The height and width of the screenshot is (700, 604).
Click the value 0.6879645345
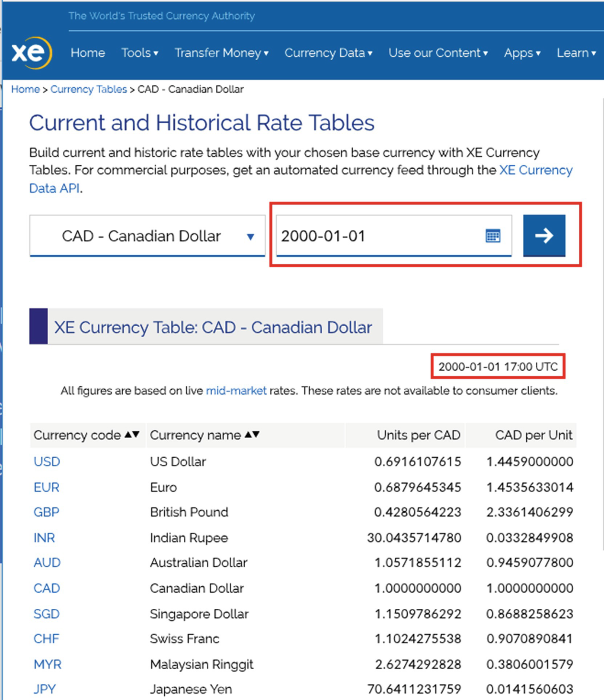pos(418,487)
